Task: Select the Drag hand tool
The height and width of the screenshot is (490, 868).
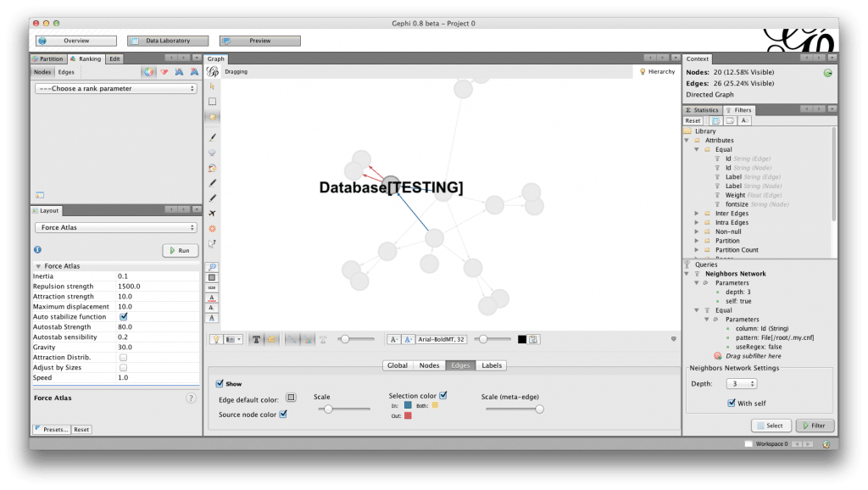Action: click(212, 116)
